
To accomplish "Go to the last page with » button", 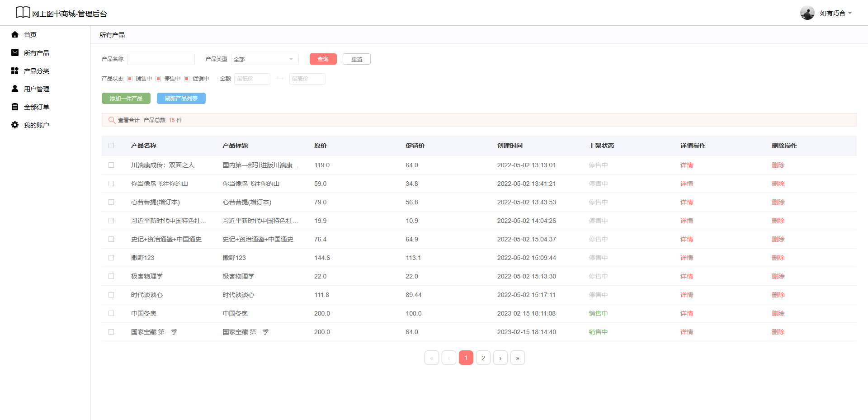I will [x=517, y=358].
